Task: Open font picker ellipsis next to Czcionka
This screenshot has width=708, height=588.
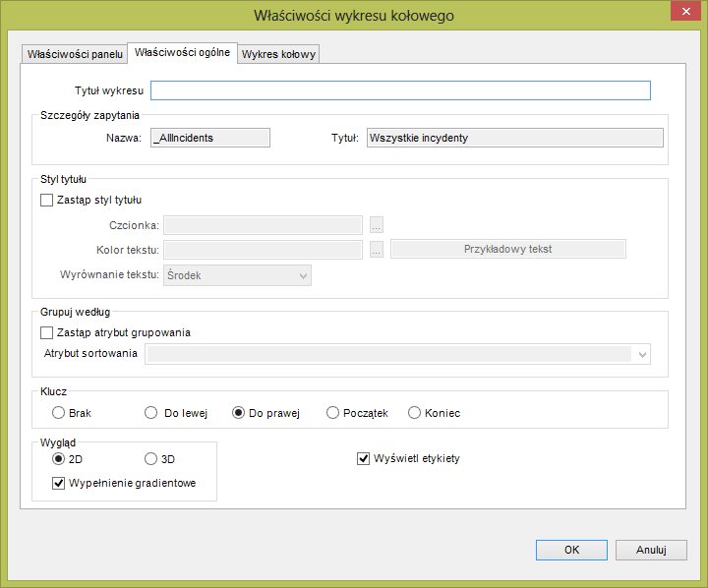Action: click(x=376, y=224)
